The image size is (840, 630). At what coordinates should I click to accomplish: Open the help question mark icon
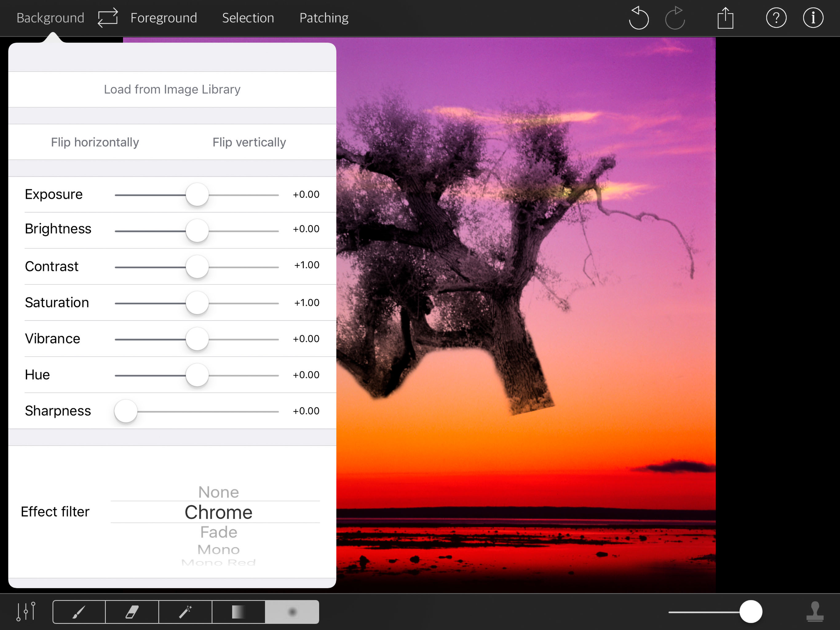pyautogui.click(x=776, y=18)
